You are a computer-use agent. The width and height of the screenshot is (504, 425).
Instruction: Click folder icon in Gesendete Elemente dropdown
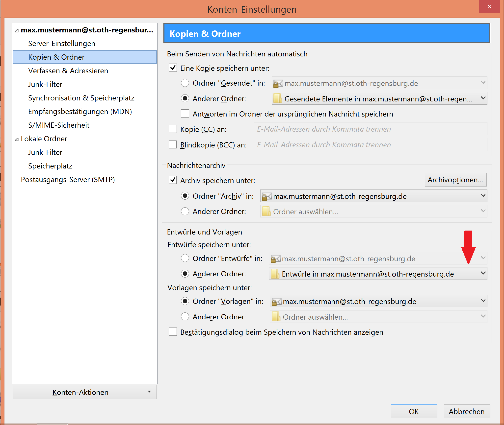(278, 99)
